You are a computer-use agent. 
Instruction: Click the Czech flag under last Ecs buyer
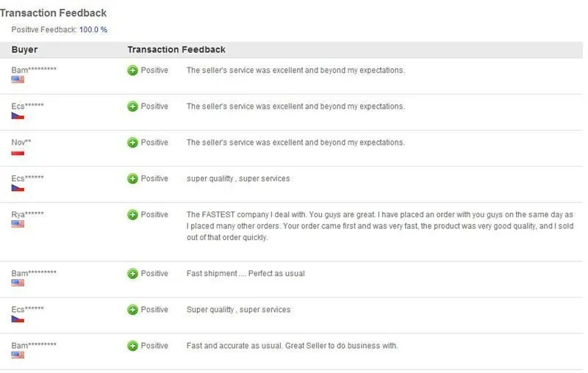18,319
